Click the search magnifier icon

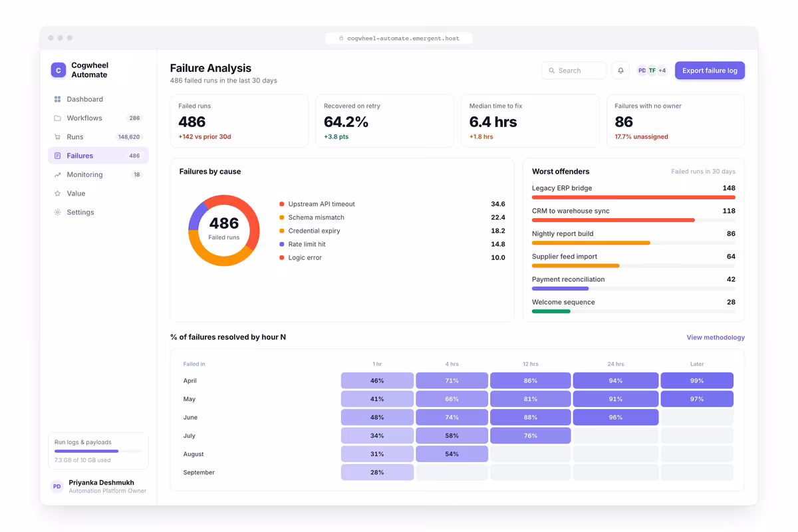tap(552, 70)
